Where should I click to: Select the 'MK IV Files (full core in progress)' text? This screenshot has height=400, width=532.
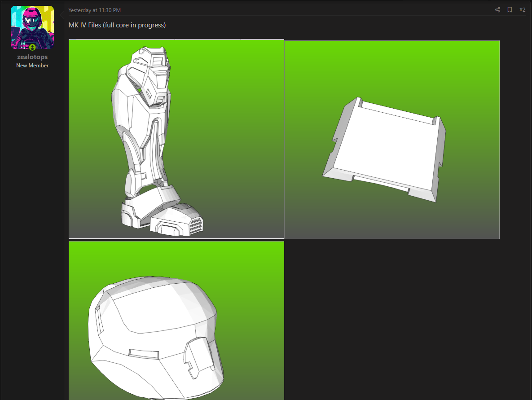click(x=117, y=25)
